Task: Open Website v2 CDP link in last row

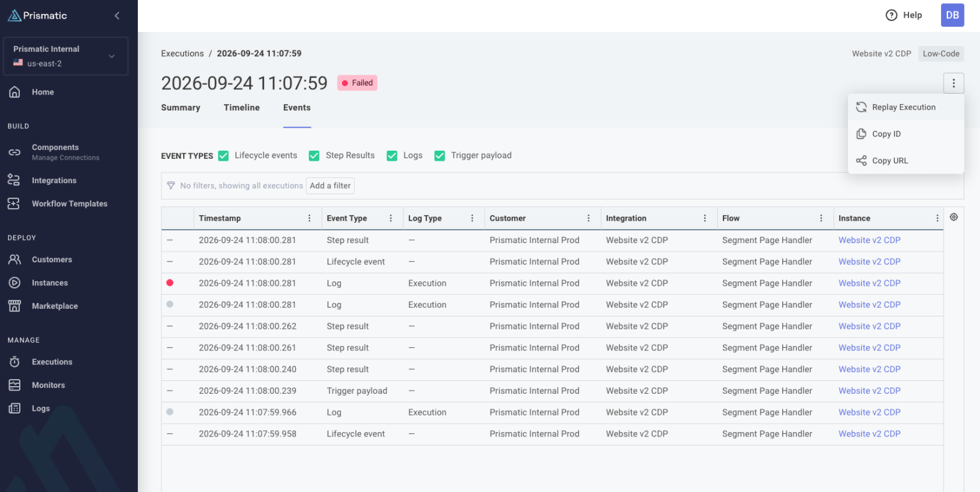Action: 869,434
